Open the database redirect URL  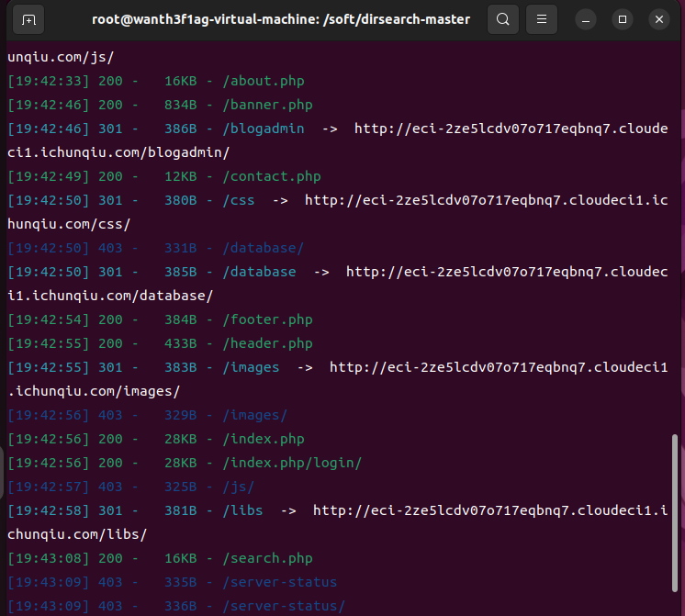point(506,272)
